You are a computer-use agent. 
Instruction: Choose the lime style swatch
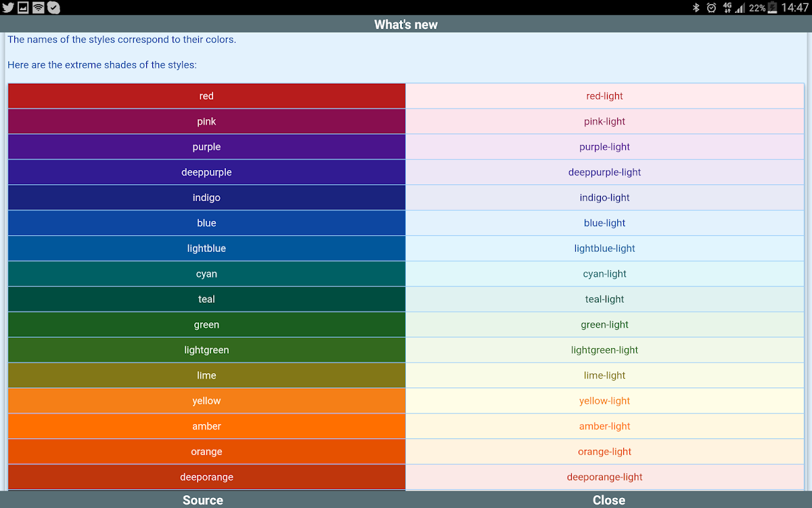pyautogui.click(x=206, y=375)
